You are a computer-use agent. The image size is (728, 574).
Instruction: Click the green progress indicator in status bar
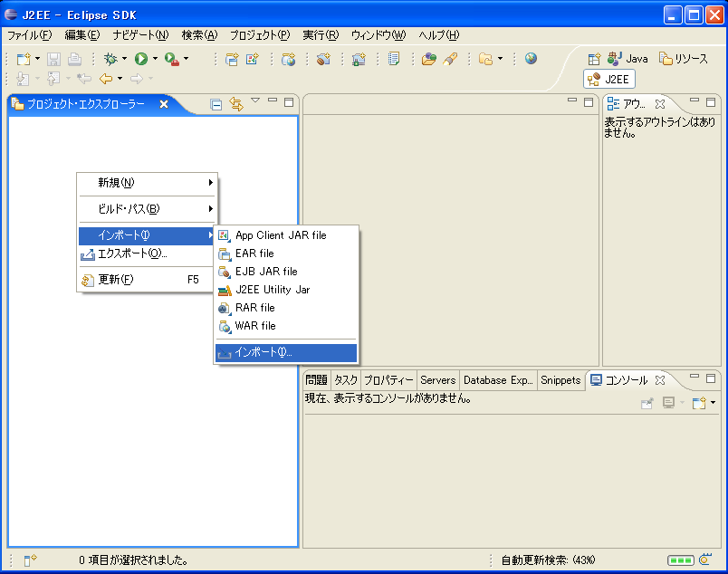point(680,560)
